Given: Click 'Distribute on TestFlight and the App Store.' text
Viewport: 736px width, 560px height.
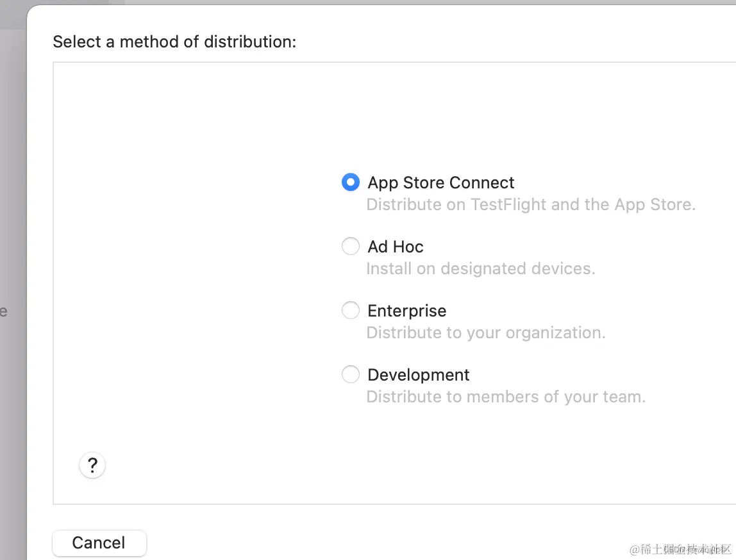Looking at the screenshot, I should [x=531, y=205].
